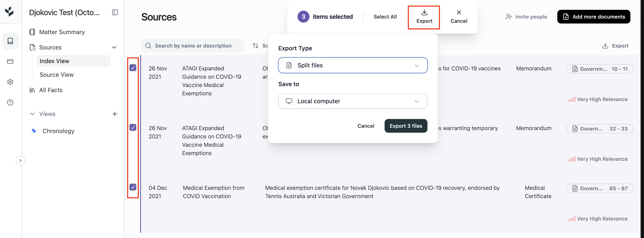Toggle checkbox for second 26 Nov 2021 row

click(x=133, y=127)
